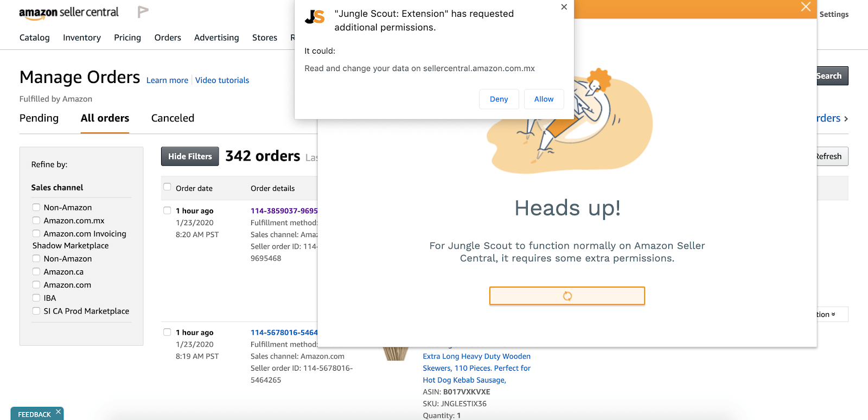
Task: Open order 114-5678016-5464 link
Action: coord(284,332)
